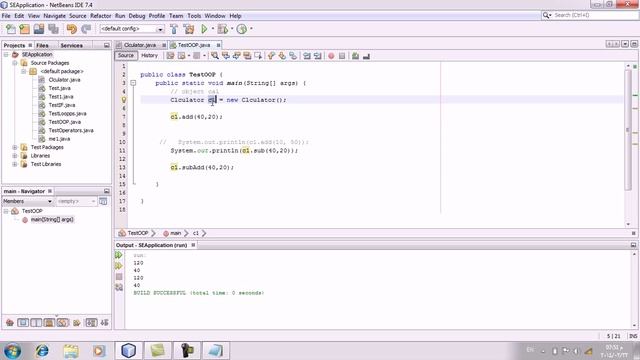Open the Refactor menu
640x360 pixels.
pos(100,16)
